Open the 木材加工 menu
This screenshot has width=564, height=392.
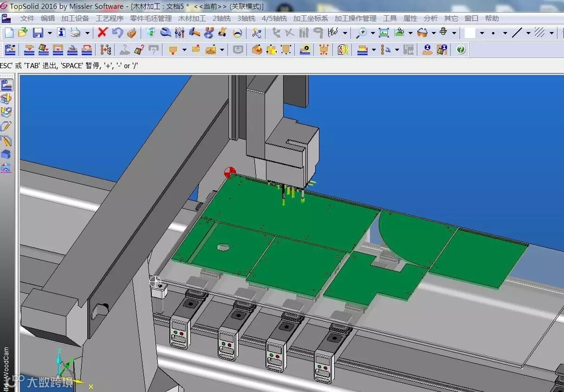pyautogui.click(x=192, y=19)
